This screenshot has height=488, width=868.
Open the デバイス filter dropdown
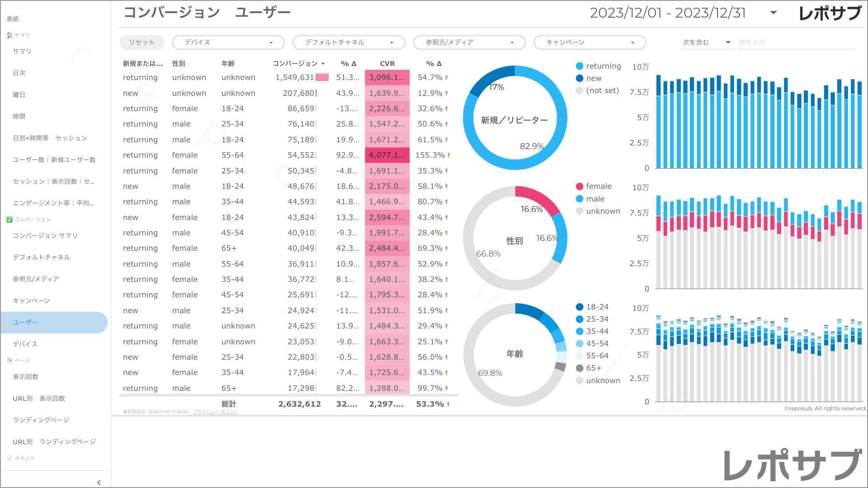[228, 42]
